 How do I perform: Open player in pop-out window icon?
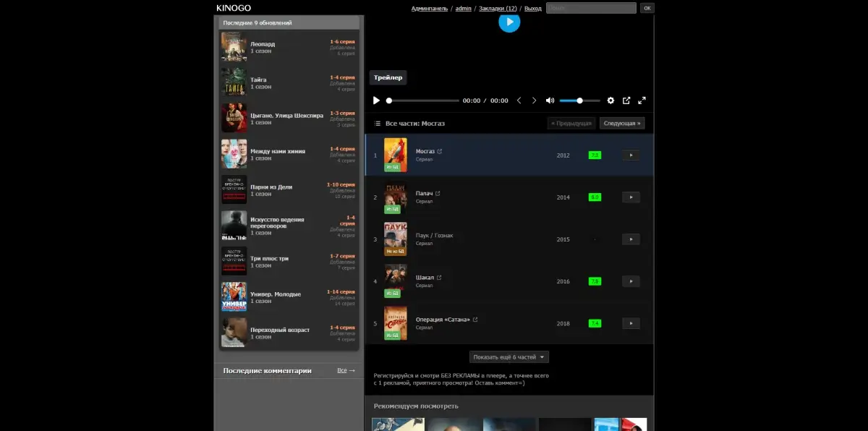(x=626, y=101)
